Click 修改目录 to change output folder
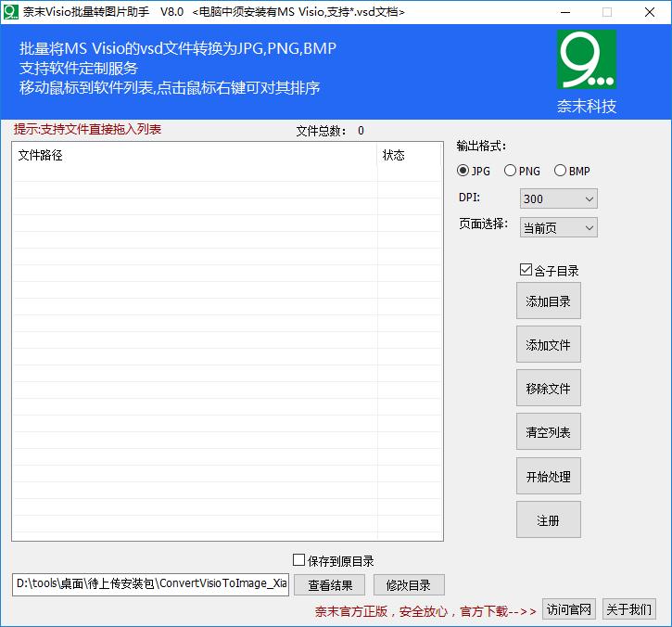The width and height of the screenshot is (672, 627). 409,585
